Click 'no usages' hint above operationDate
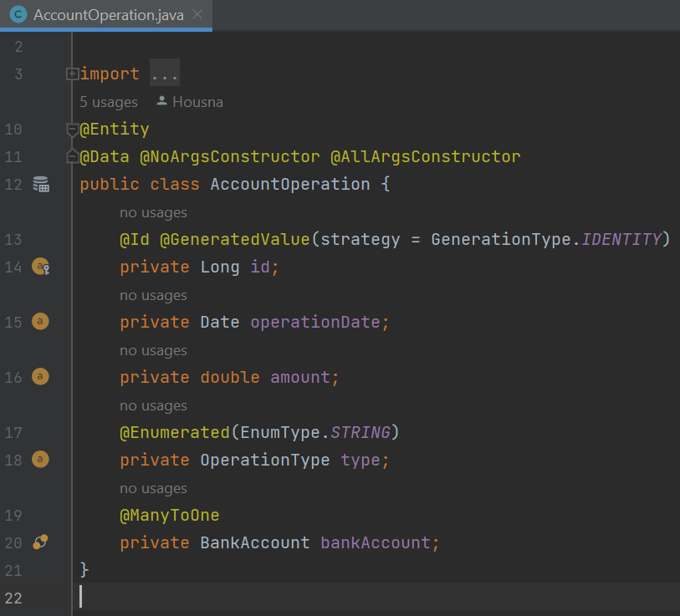This screenshot has height=616, width=680. 154,296
